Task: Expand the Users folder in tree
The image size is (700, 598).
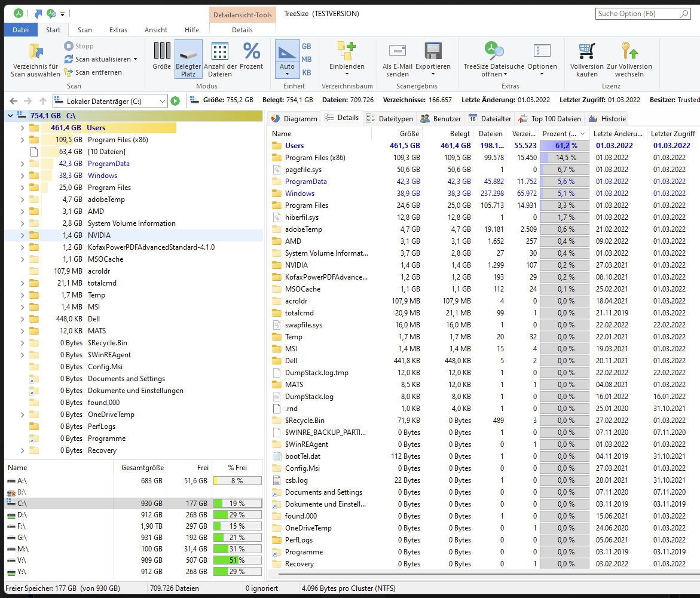Action: point(22,128)
